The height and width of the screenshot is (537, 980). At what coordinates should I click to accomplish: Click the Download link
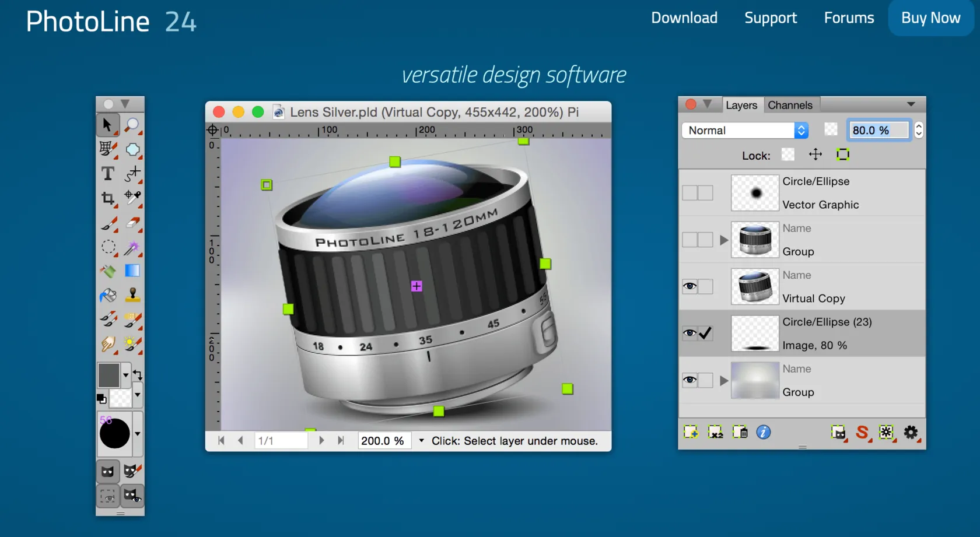(x=684, y=17)
